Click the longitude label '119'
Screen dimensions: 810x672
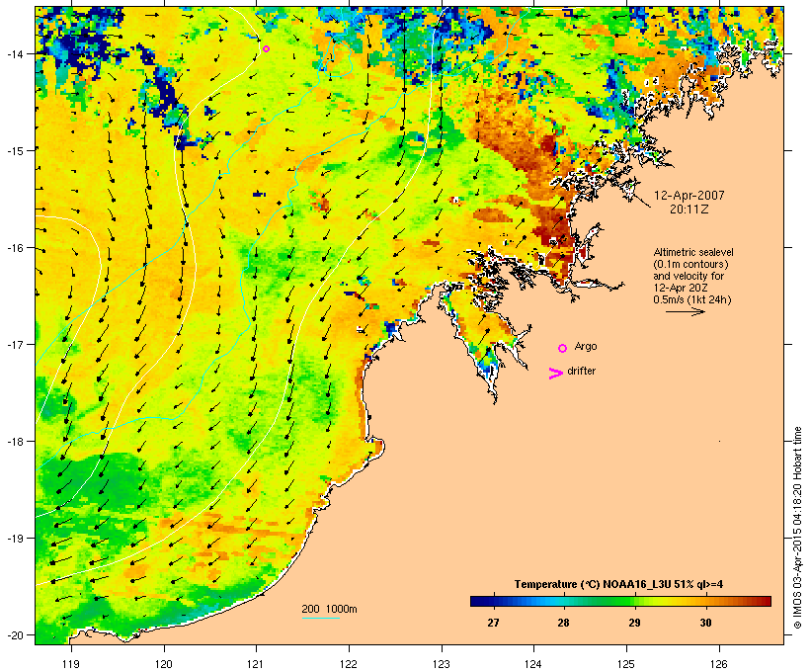click(71, 664)
